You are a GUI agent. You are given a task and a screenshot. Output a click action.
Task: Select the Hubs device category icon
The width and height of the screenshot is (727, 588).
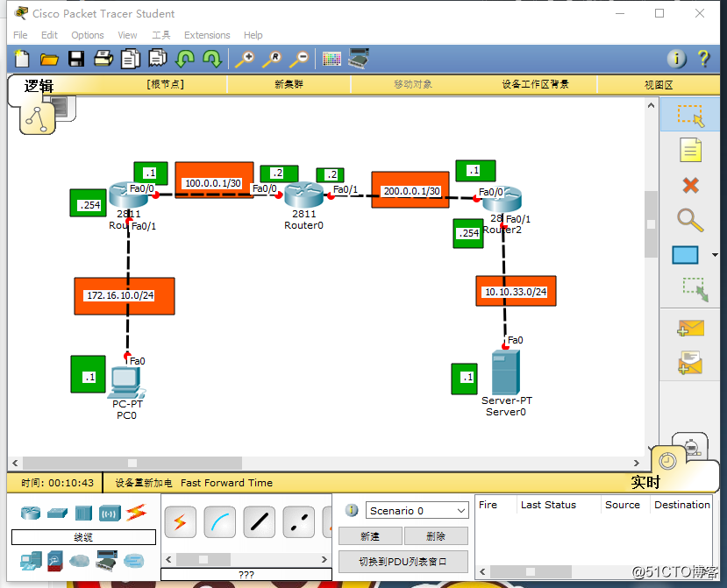83,513
